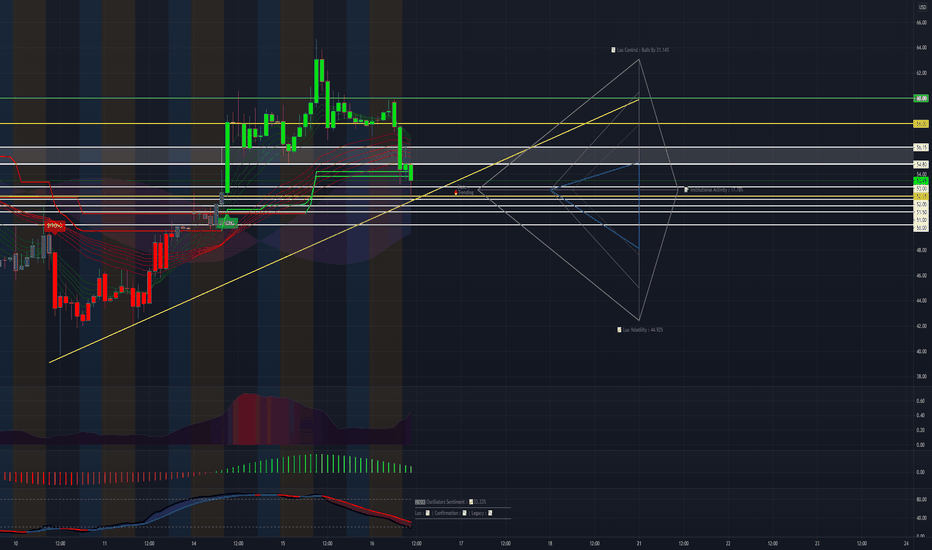Click the 0.60 tick on the volatility pane scale

pyautogui.click(x=920, y=401)
